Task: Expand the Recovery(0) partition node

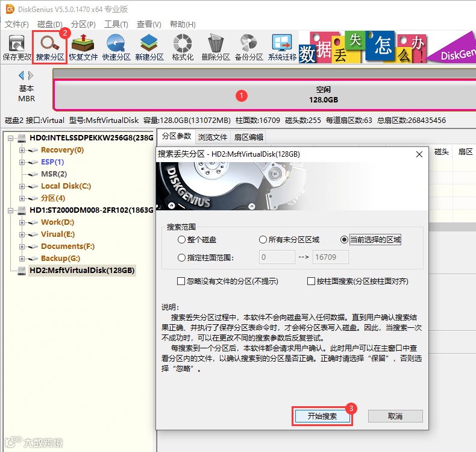Action: (x=22, y=150)
